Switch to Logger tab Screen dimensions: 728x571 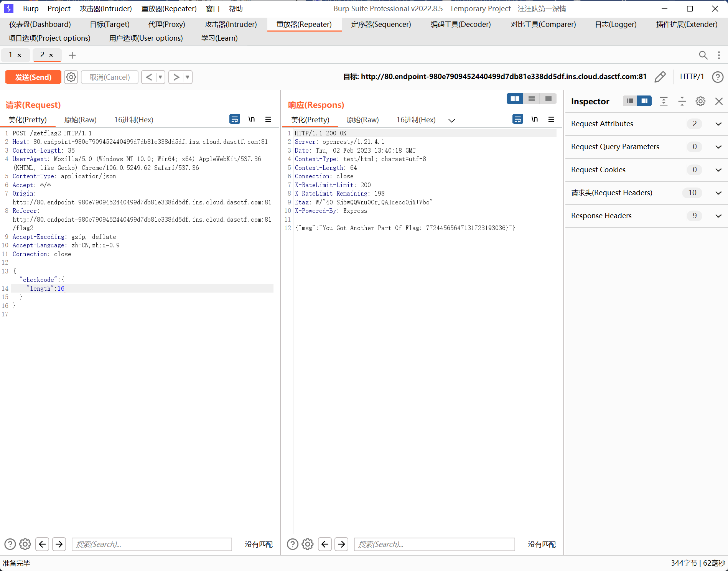coord(616,25)
